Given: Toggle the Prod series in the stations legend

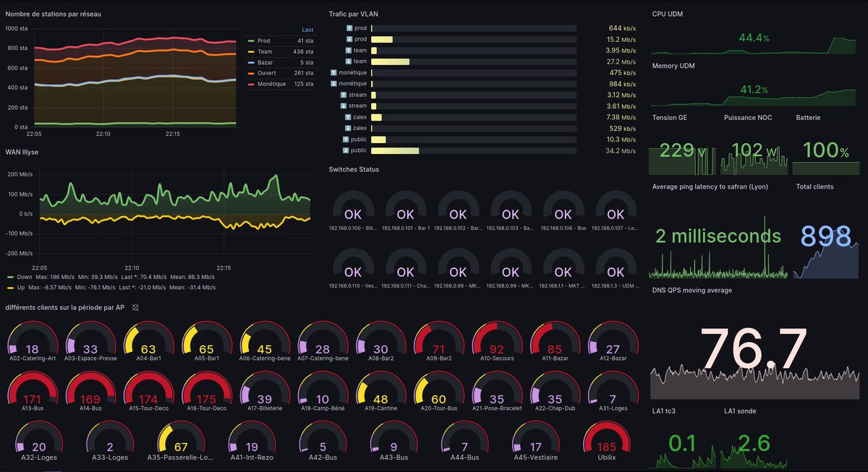Looking at the screenshot, I should pyautogui.click(x=263, y=41).
